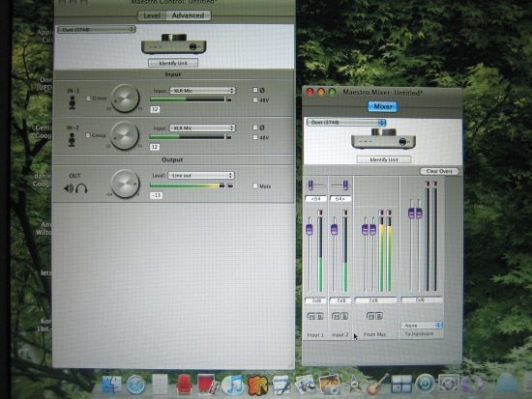Enable Group checkbox for IN-2
Image resolution: width=532 pixels, height=399 pixels.
[88, 135]
